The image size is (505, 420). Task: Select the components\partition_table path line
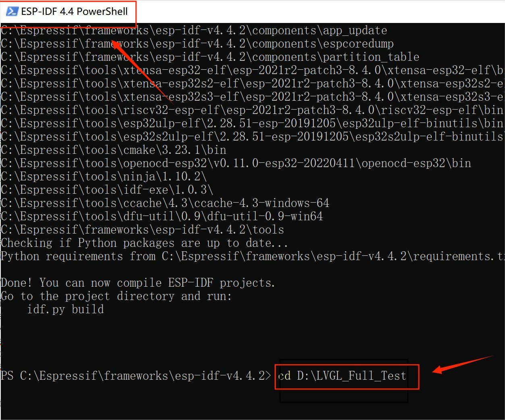210,57
